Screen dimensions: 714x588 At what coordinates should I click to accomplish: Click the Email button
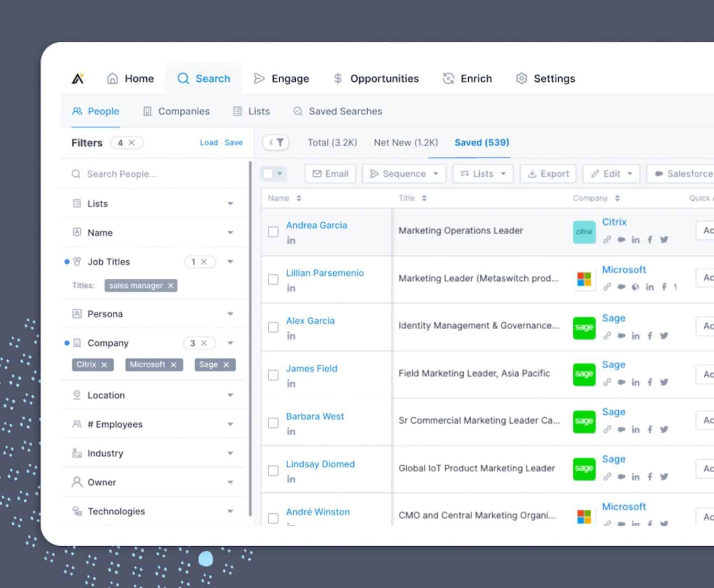[x=331, y=173]
